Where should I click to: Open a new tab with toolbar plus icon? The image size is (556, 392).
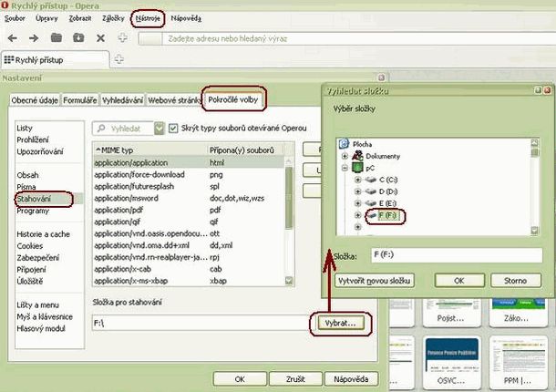[123, 37]
